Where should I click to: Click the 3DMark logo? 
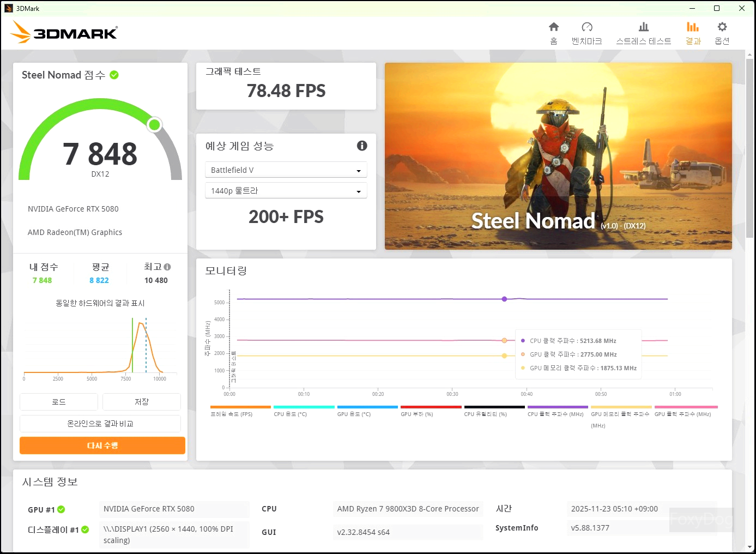(x=64, y=32)
